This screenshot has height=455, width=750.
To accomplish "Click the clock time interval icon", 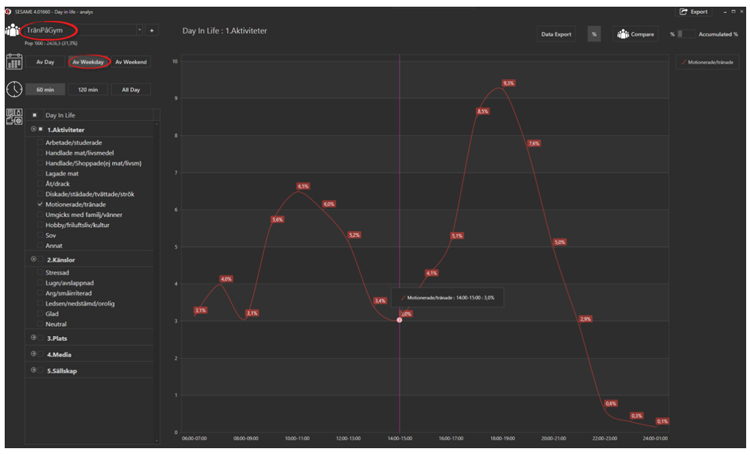I will 14,89.
